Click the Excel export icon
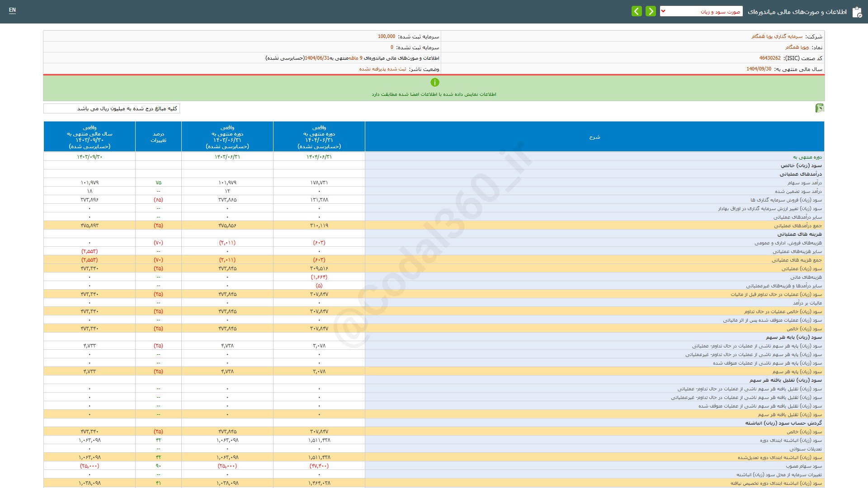The image size is (868, 488). pos(819,108)
